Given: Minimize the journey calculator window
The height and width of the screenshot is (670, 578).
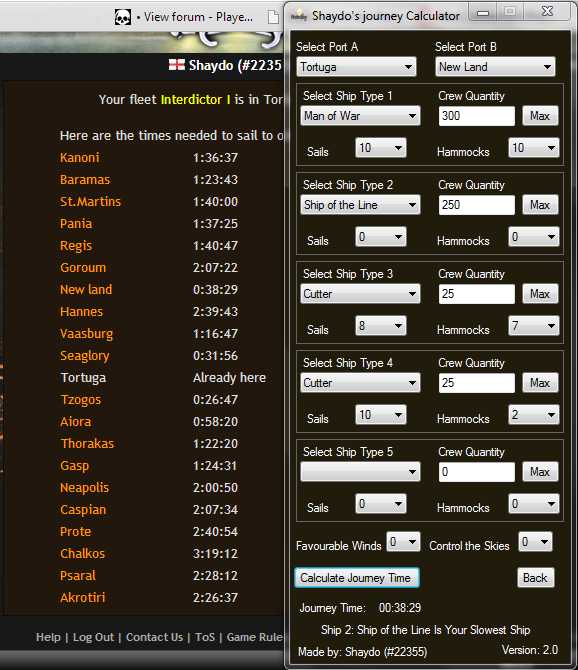Looking at the screenshot, I should (x=483, y=12).
